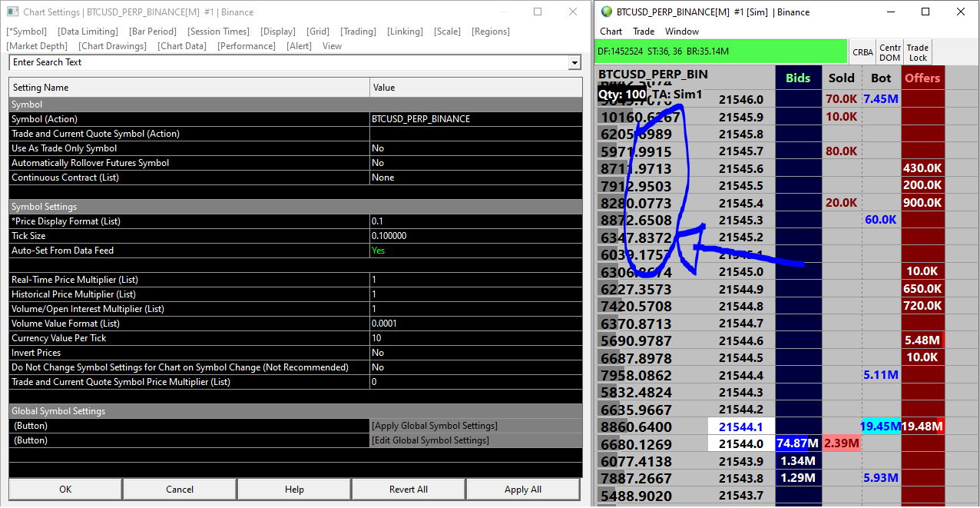Open the Chart menu in Binance window
This screenshot has height=508, width=980.
[611, 32]
